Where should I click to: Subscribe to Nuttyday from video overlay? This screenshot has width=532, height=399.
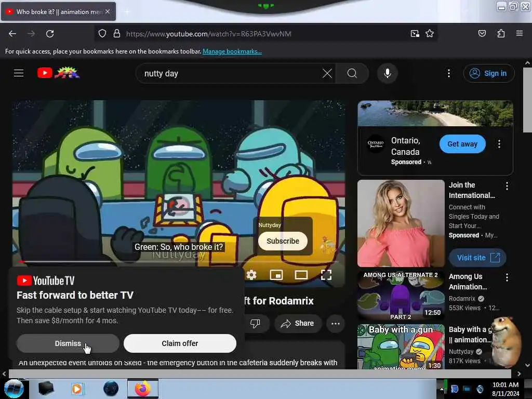[283, 241]
